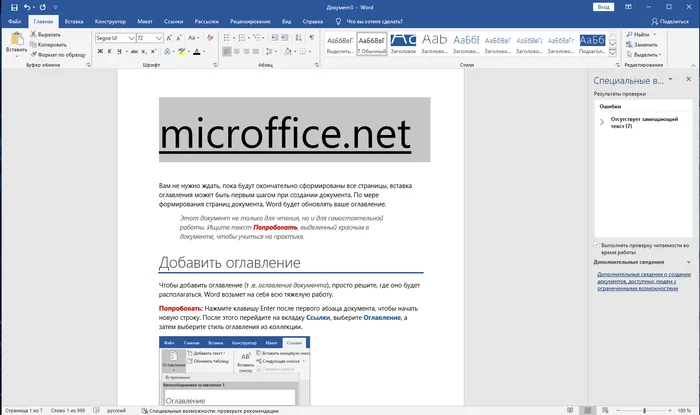Apply the font color (A) swatch

pos(196,51)
